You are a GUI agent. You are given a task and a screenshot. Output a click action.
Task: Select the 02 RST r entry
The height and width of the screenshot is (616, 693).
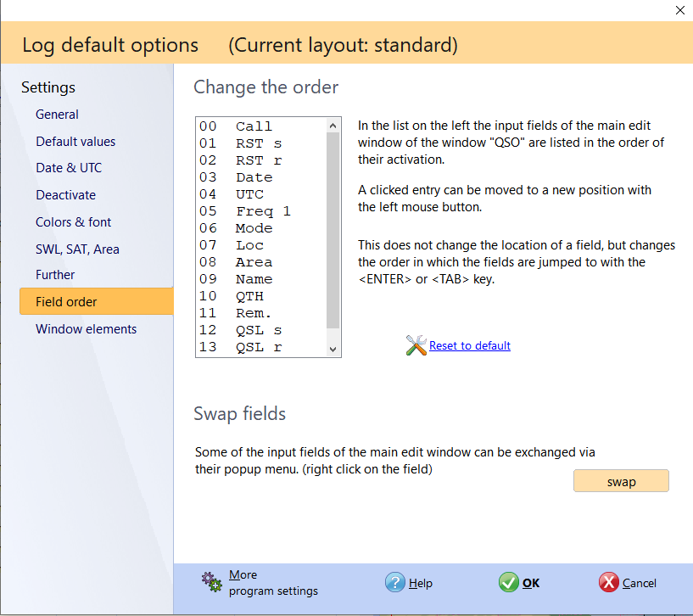[261, 160]
